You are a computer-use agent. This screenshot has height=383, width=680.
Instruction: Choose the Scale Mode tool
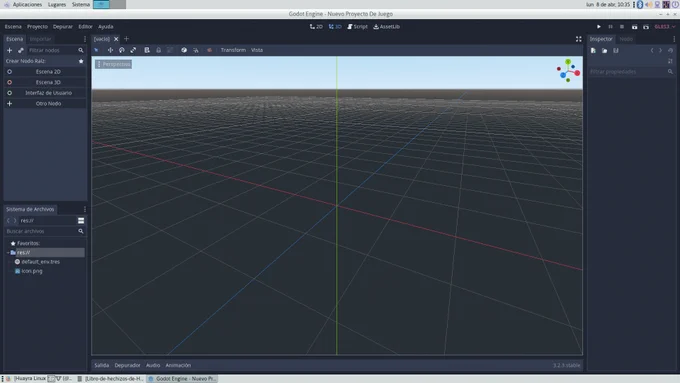tap(133, 50)
